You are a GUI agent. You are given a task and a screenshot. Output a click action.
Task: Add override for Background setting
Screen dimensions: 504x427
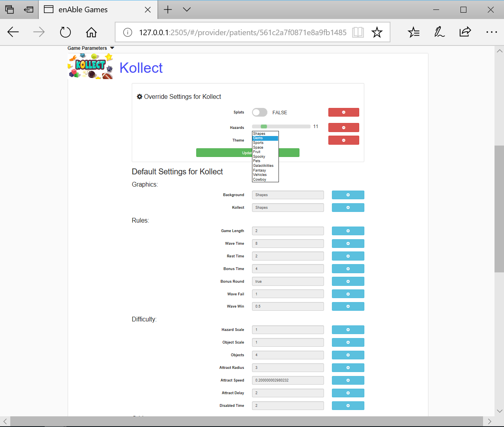click(x=348, y=195)
